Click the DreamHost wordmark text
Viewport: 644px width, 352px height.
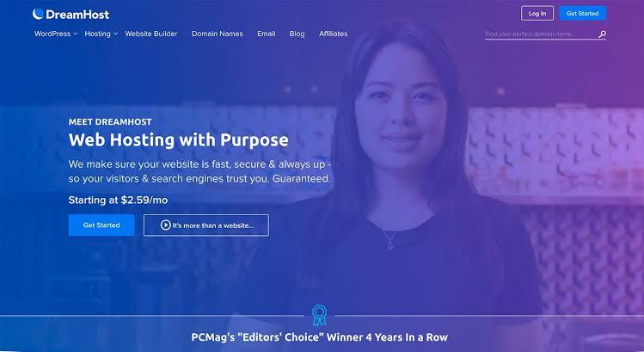point(77,15)
